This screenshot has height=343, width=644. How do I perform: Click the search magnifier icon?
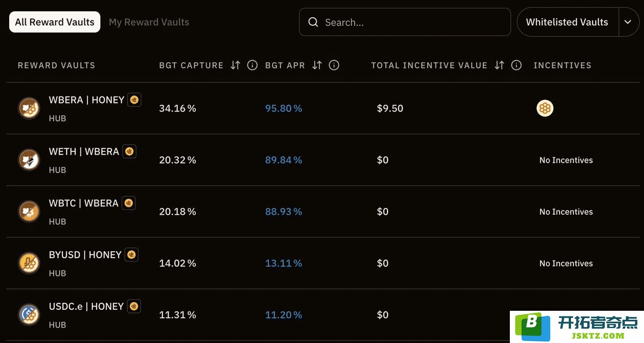click(313, 22)
